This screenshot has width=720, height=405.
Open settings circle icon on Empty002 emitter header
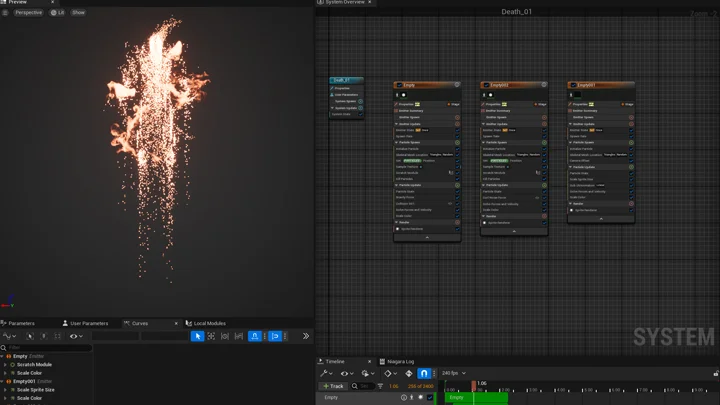click(544, 85)
